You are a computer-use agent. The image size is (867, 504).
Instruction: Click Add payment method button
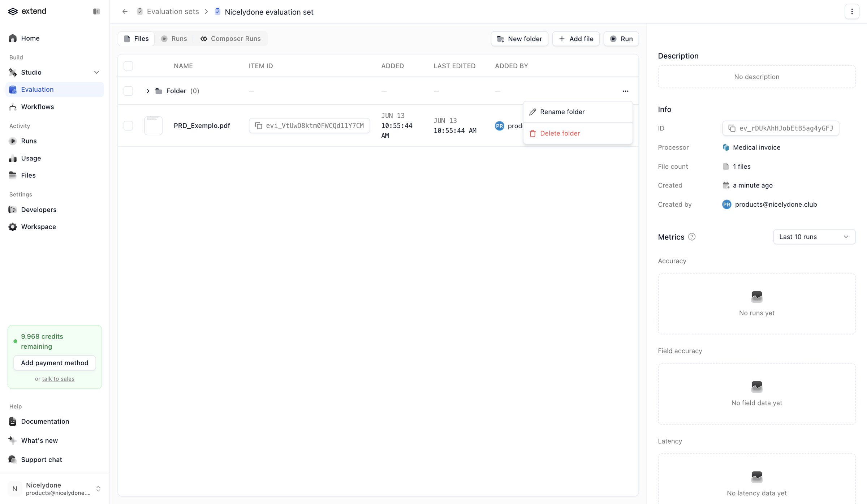pyautogui.click(x=55, y=363)
